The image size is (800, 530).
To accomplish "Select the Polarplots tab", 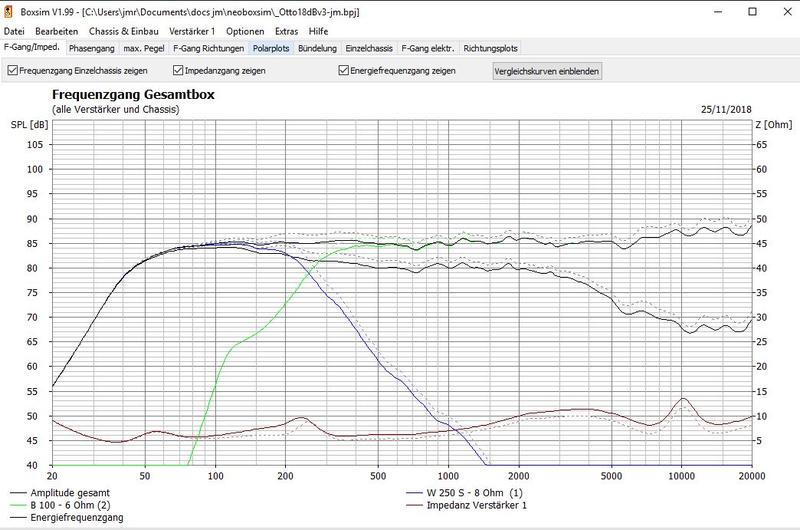I will pos(271,47).
